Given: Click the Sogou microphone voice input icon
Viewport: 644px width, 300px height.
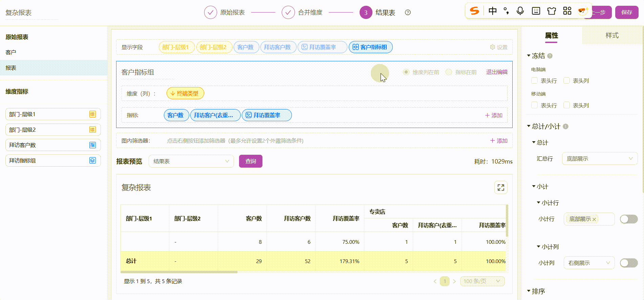Looking at the screenshot, I should click(x=520, y=11).
